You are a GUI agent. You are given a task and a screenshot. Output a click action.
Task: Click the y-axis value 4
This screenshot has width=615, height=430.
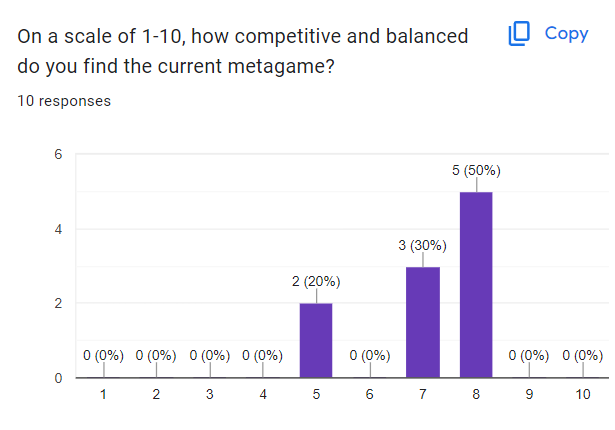[58, 229]
